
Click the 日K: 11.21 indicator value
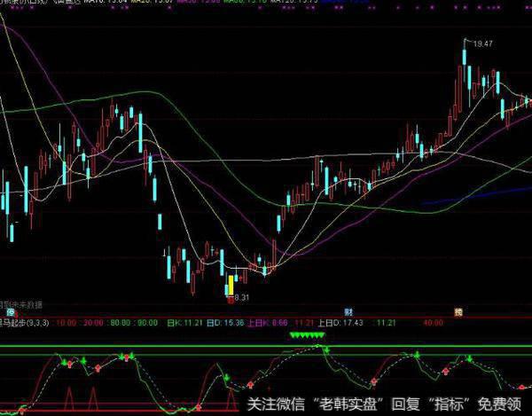[x=184, y=324]
